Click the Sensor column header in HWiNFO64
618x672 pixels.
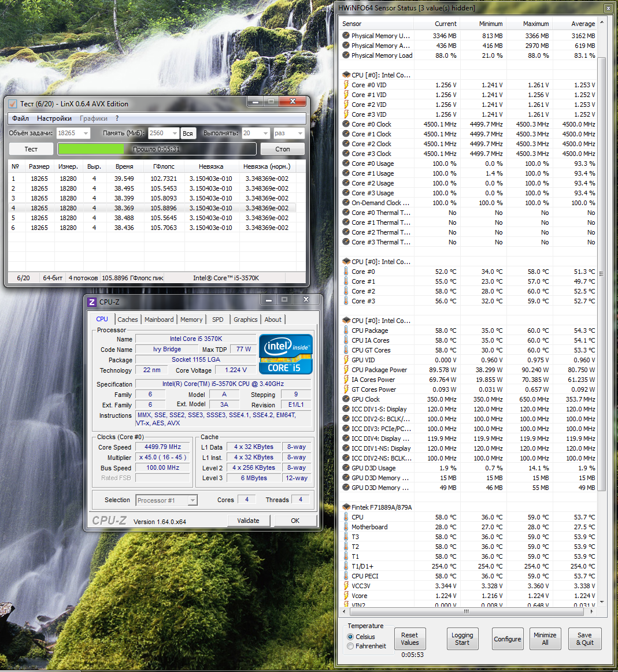(x=376, y=24)
